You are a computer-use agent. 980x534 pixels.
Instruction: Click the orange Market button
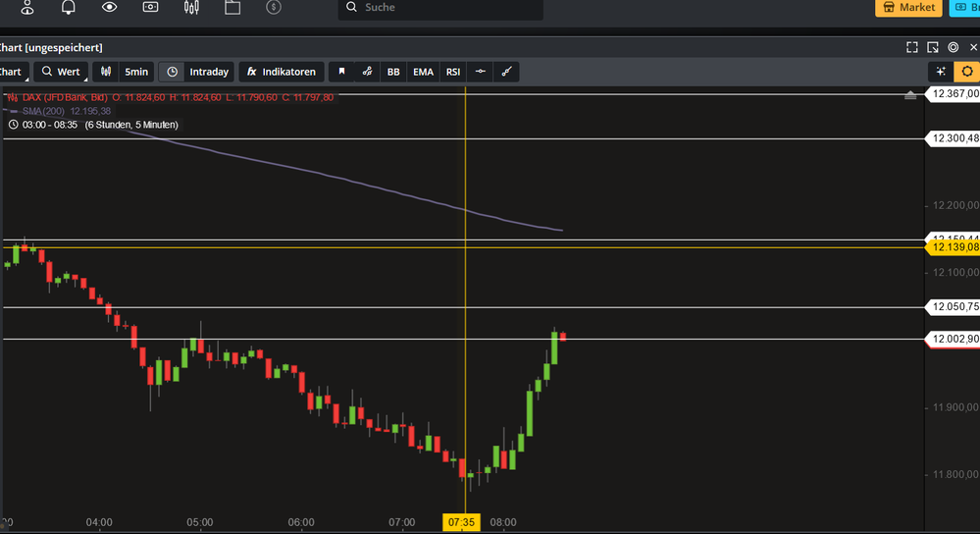[x=908, y=8]
